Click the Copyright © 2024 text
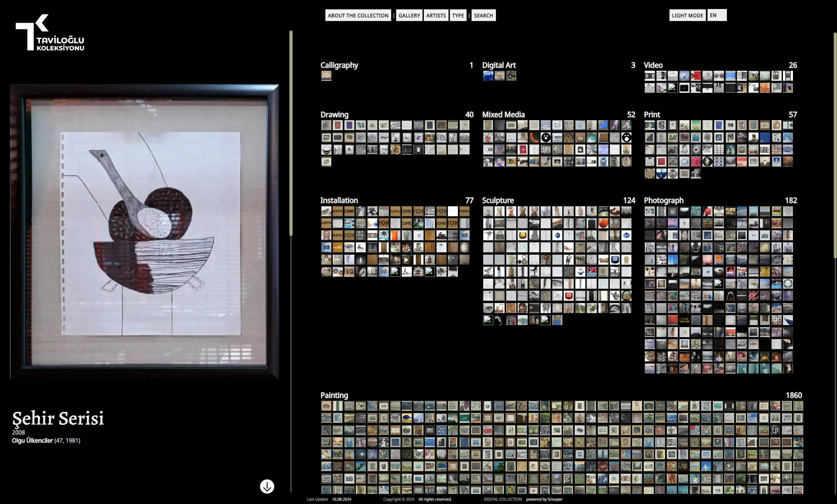The width and height of the screenshot is (837, 504). pyautogui.click(x=398, y=499)
